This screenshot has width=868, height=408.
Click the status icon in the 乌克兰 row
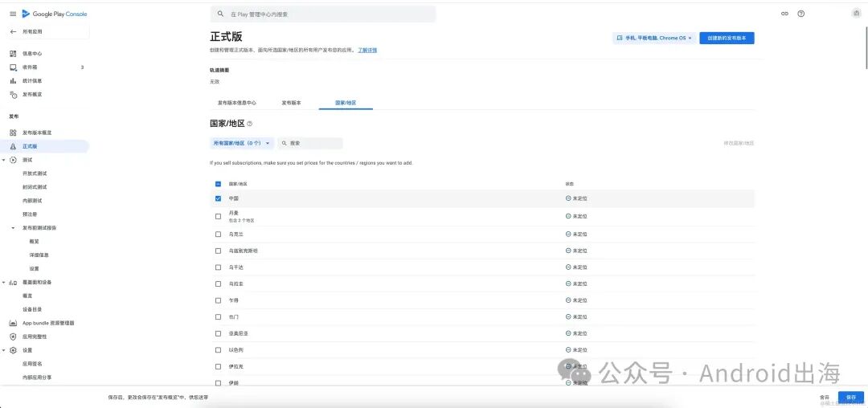568,234
